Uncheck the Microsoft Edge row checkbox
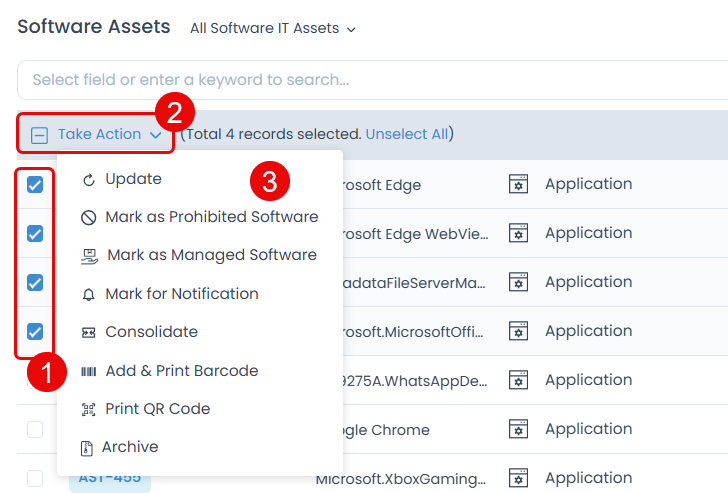This screenshot has height=493, width=728. (35, 185)
